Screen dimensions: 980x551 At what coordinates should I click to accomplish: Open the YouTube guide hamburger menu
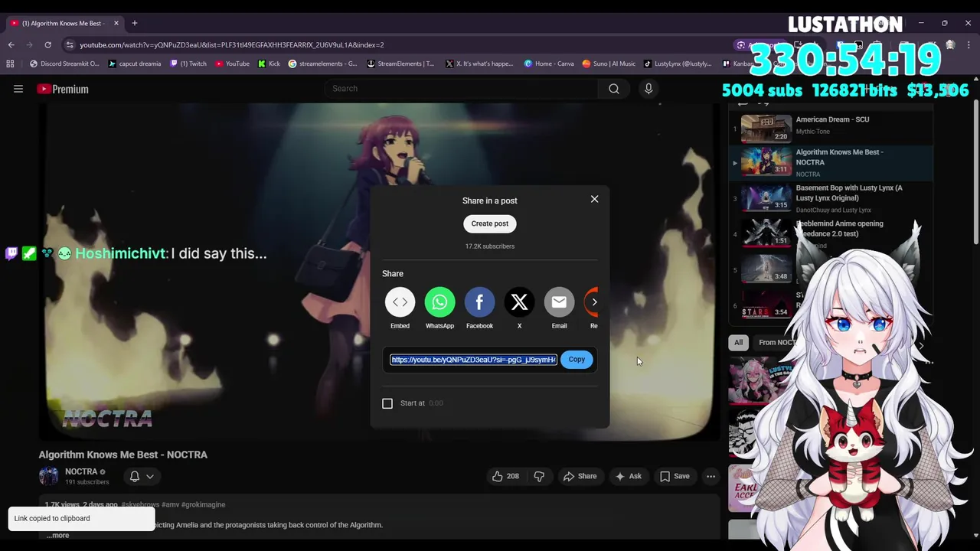coord(18,89)
